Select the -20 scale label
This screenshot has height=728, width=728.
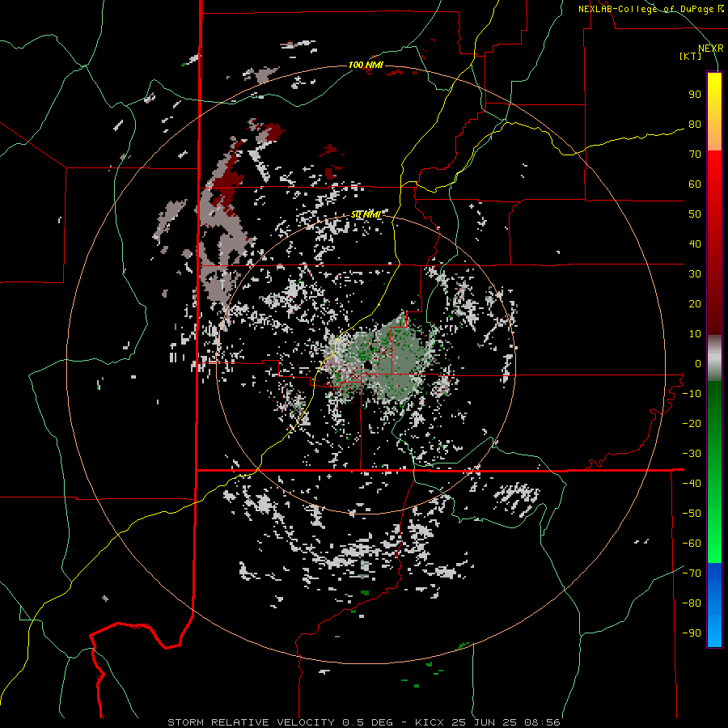pos(692,424)
